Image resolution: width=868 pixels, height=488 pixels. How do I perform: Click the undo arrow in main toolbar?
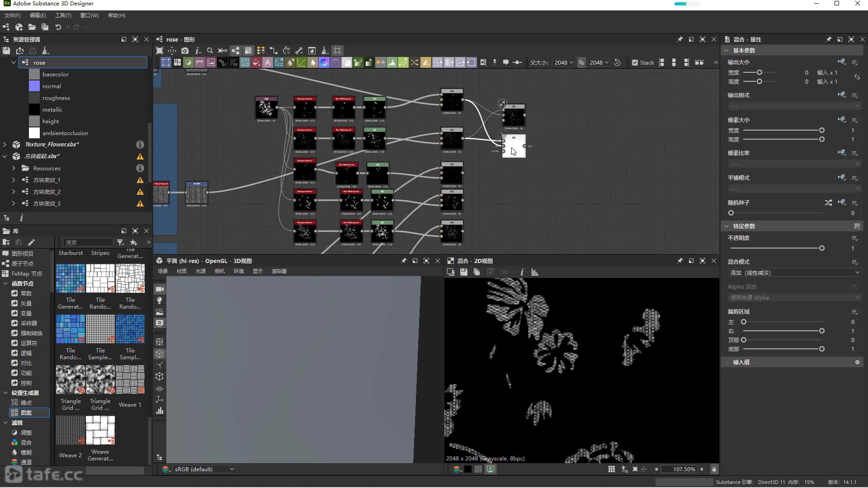point(58,27)
